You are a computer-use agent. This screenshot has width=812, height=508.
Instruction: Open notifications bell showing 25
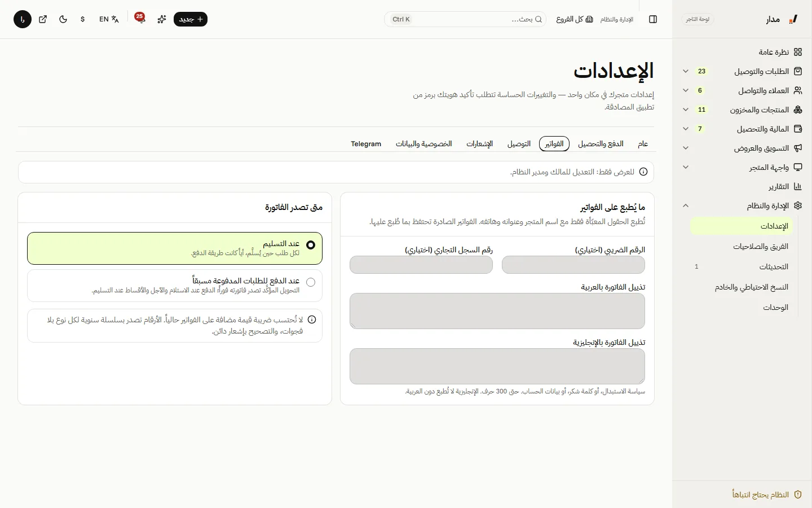[141, 19]
